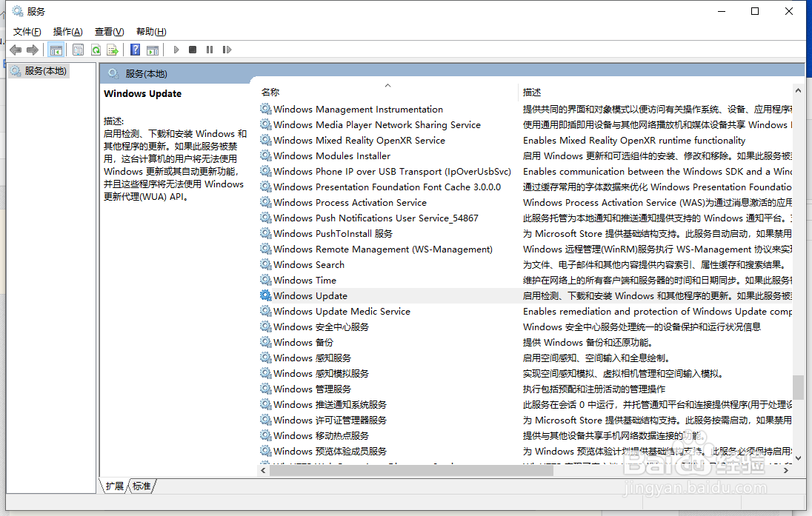812x516 pixels.
Task: Click the vertical scrollbar up arrow
Action: pos(798,90)
